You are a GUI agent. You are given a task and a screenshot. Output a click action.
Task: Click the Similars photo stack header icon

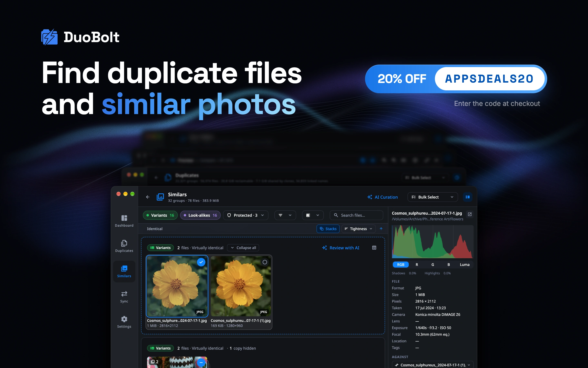pyautogui.click(x=160, y=197)
